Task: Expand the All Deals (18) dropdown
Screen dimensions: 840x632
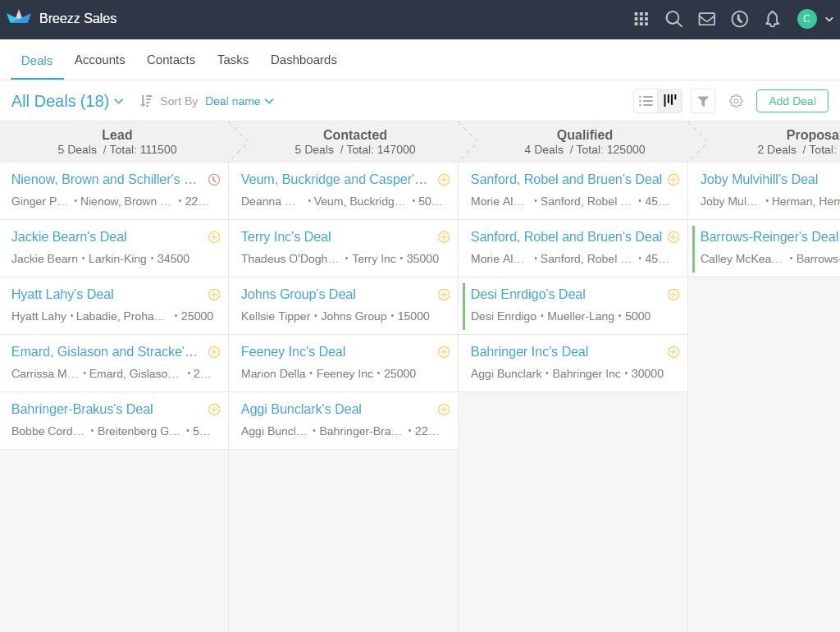Action: (118, 101)
